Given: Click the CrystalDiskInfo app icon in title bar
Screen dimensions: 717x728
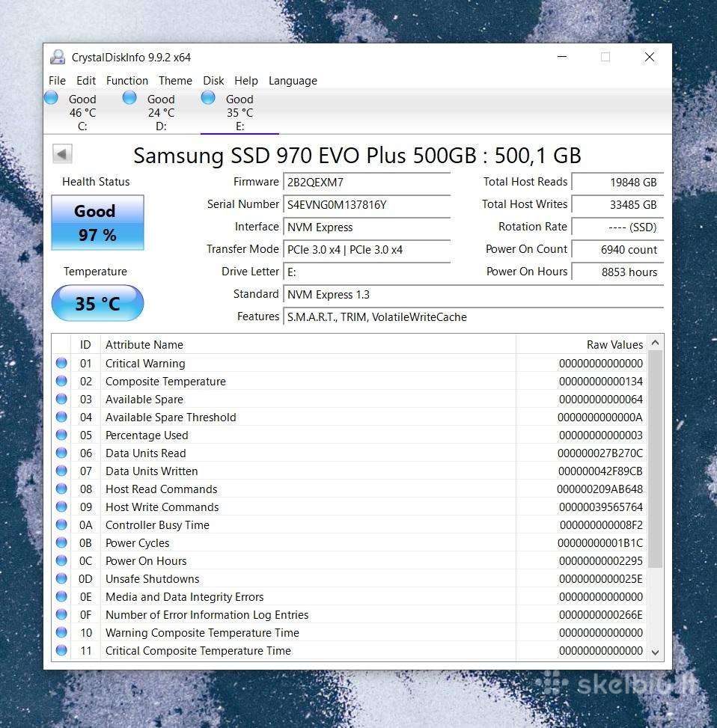Looking at the screenshot, I should (58, 57).
